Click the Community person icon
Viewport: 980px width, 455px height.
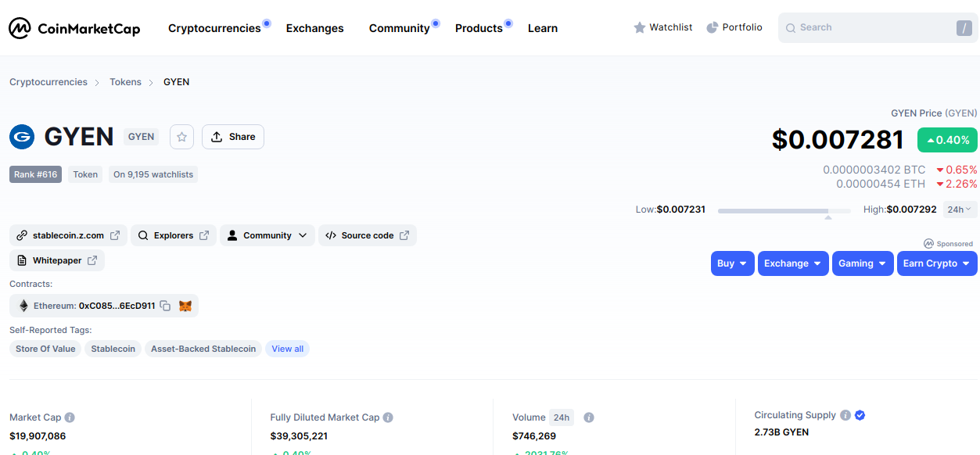tap(232, 235)
